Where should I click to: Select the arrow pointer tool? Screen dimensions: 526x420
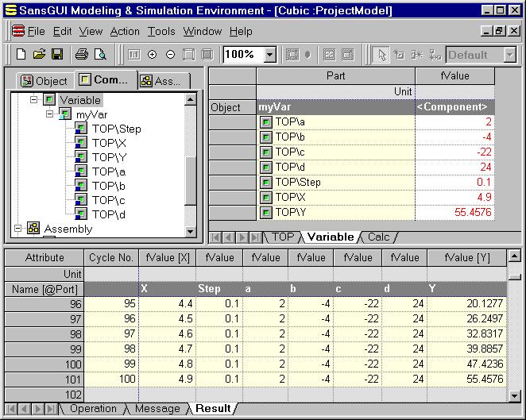[381, 55]
